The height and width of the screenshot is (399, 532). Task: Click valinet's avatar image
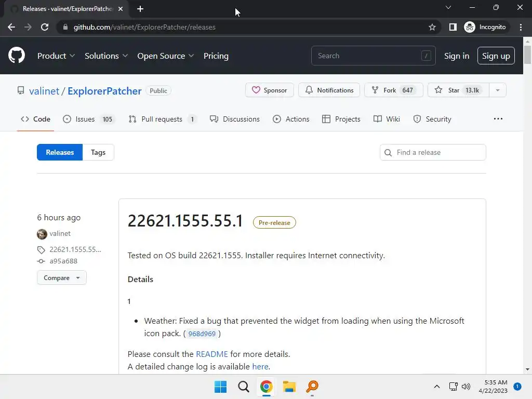pos(42,234)
